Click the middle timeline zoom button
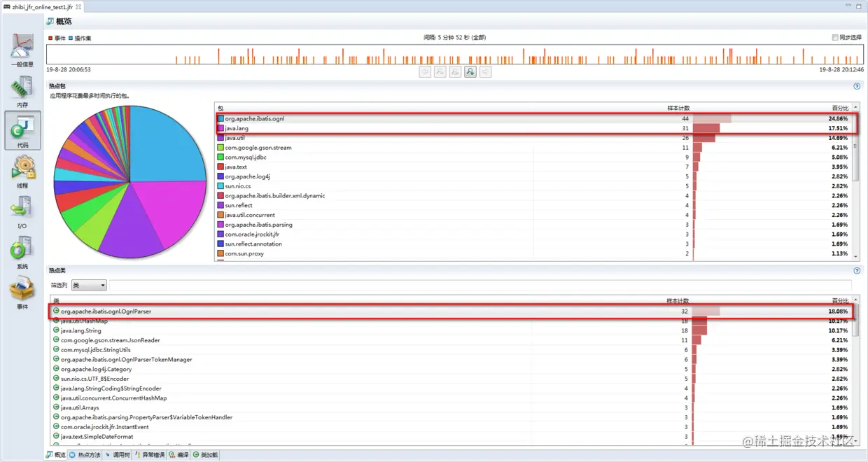This screenshot has height=462, width=868. pyautogui.click(x=456, y=71)
